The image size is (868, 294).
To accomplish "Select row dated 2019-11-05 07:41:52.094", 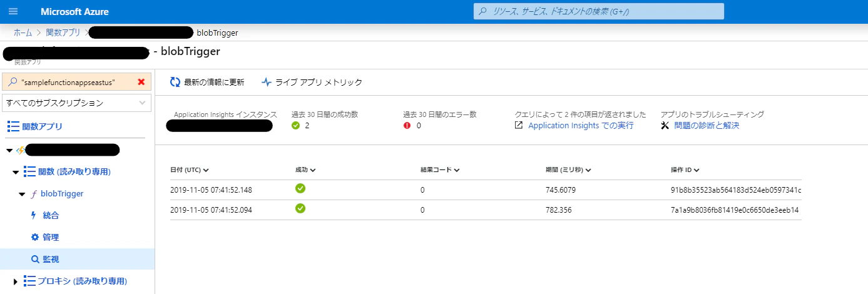I will (486, 210).
